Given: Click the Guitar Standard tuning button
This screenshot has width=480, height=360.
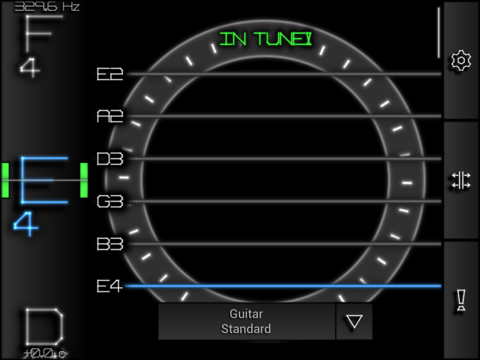Looking at the screenshot, I should (246, 322).
